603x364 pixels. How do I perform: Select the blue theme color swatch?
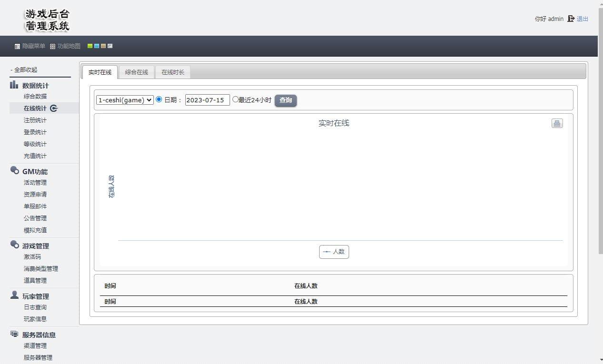97,46
